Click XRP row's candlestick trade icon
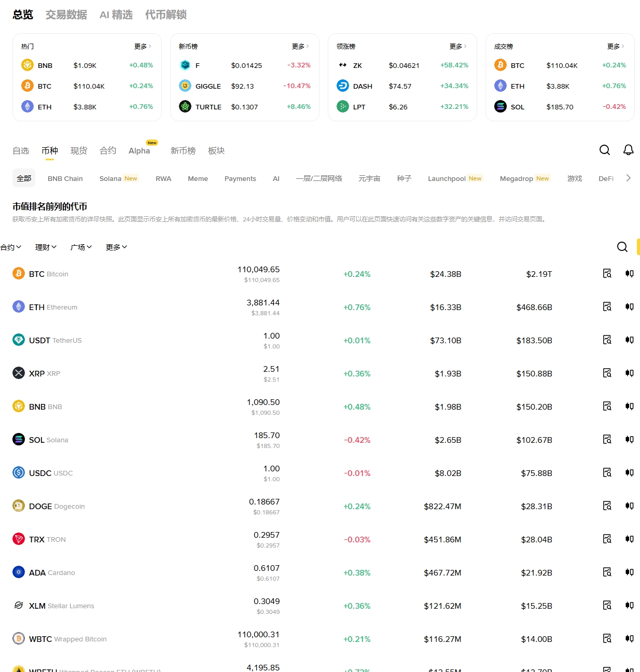640x672 pixels. [x=629, y=373]
